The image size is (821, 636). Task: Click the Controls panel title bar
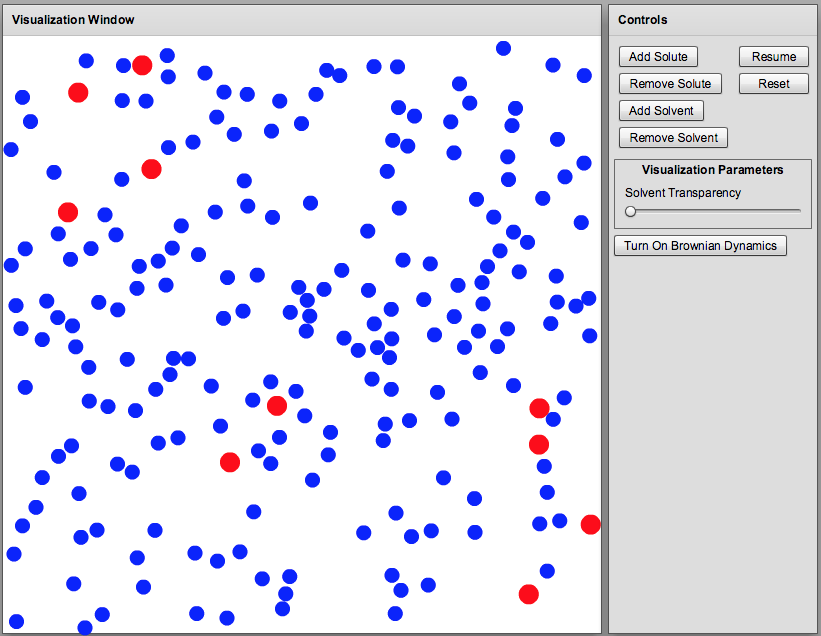point(642,19)
